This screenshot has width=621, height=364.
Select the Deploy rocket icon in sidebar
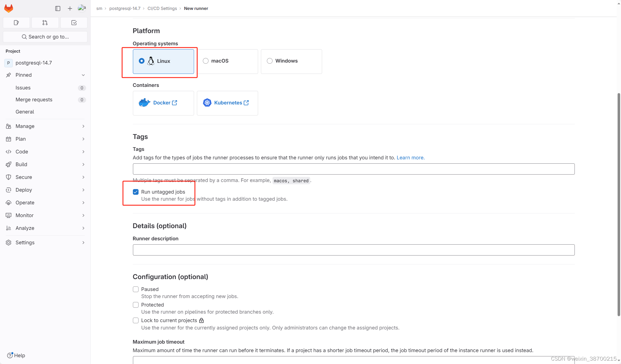[8, 190]
